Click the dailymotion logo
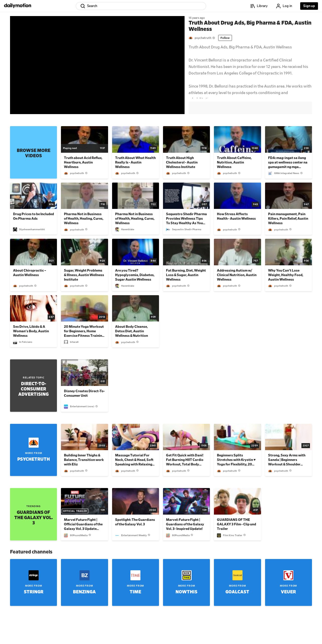322x644 pixels. (18, 6)
